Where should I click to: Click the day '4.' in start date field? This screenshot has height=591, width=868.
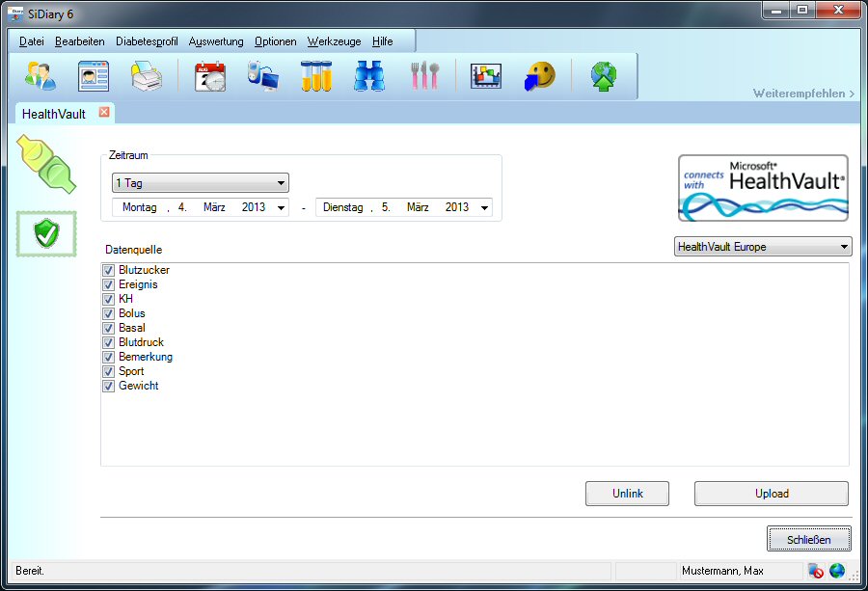click(x=182, y=207)
